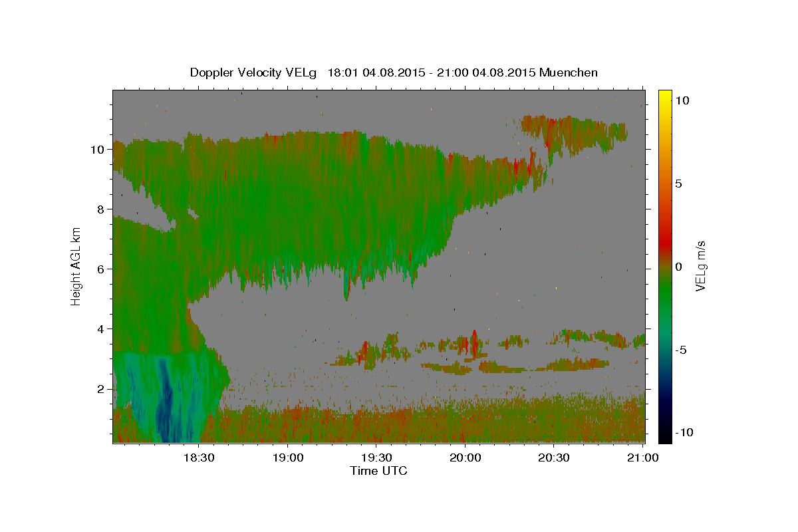
Task: Click the colorbar value -10 label
Action: click(684, 433)
